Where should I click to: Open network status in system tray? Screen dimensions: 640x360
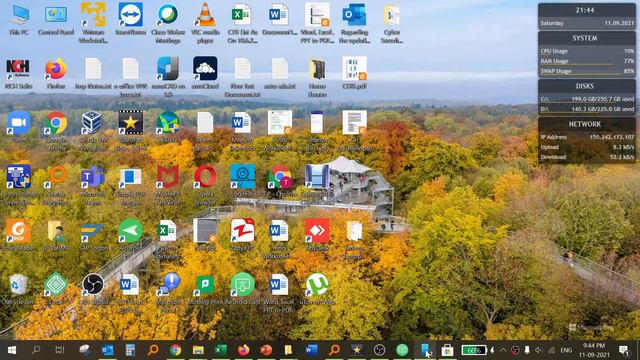pos(551,350)
